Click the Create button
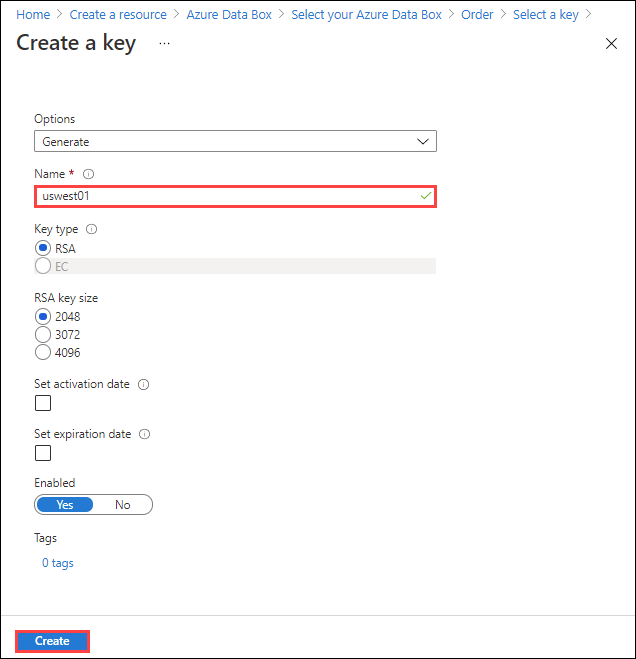636x659 pixels. point(53,641)
